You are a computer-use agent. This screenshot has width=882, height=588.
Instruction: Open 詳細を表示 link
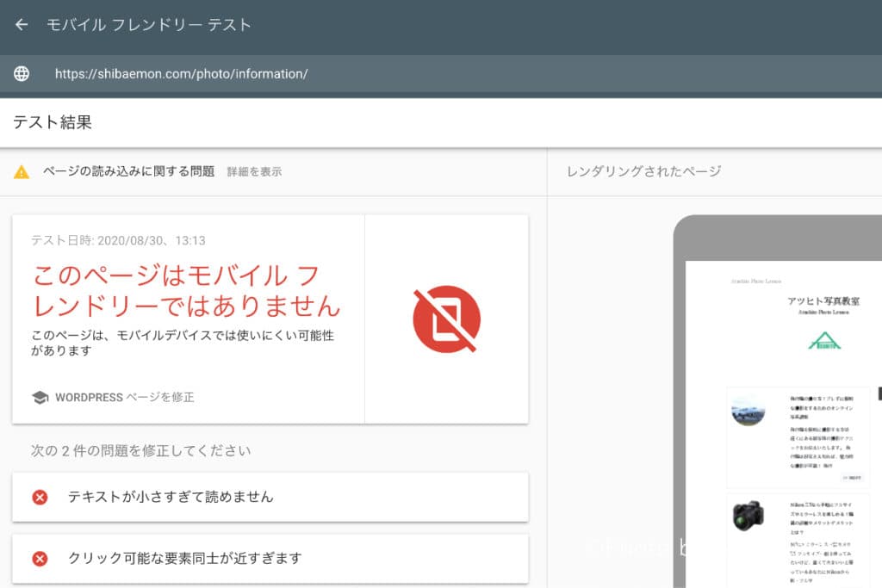click(x=254, y=172)
